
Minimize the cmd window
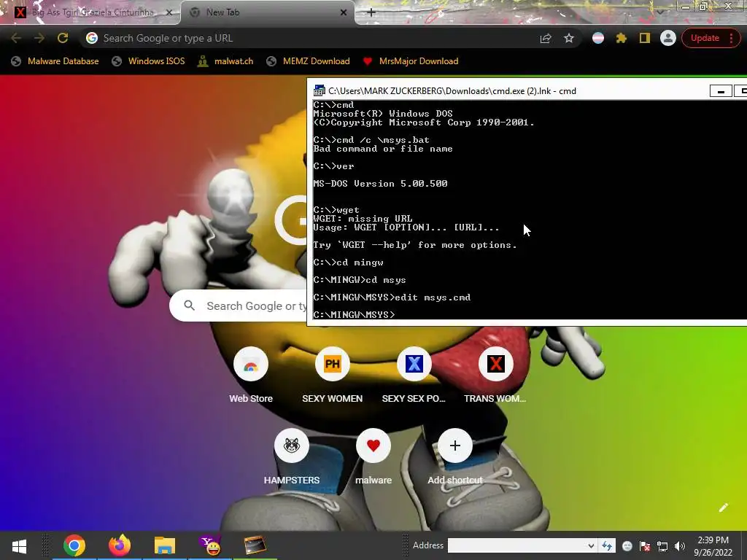pyautogui.click(x=721, y=91)
